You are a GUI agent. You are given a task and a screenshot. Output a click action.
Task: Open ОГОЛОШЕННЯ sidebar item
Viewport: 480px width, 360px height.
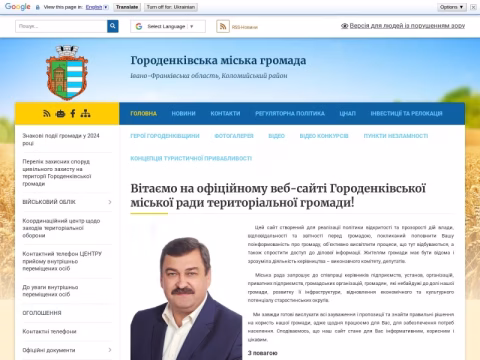coord(42,313)
